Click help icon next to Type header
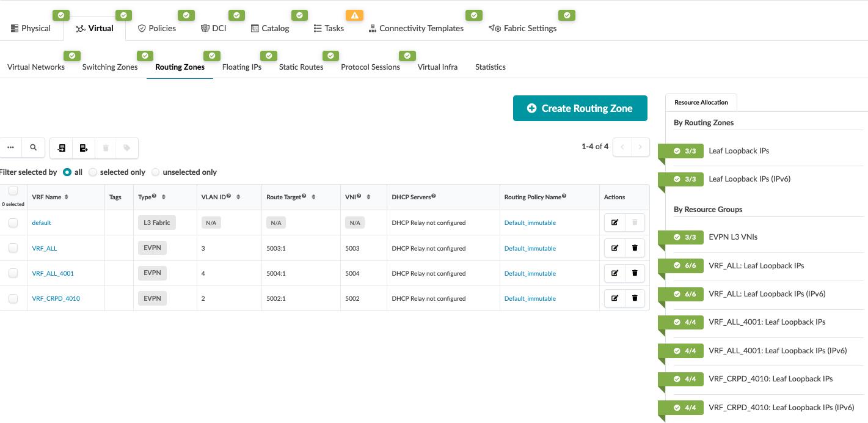The image size is (868, 423). (x=154, y=196)
